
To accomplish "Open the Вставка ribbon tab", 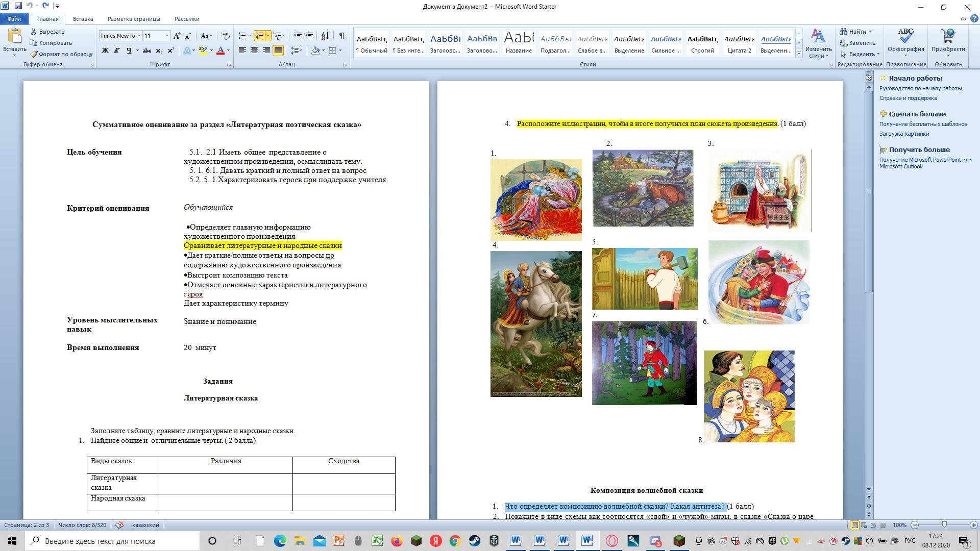I will (83, 19).
